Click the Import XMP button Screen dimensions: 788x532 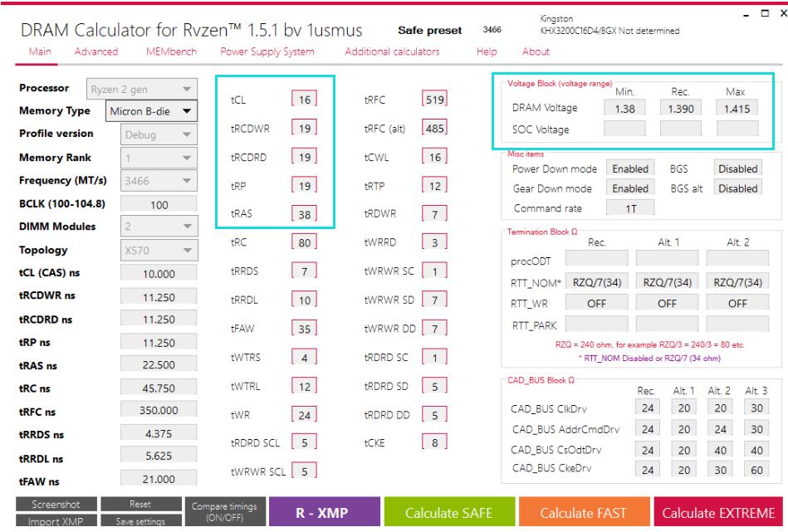click(56, 521)
